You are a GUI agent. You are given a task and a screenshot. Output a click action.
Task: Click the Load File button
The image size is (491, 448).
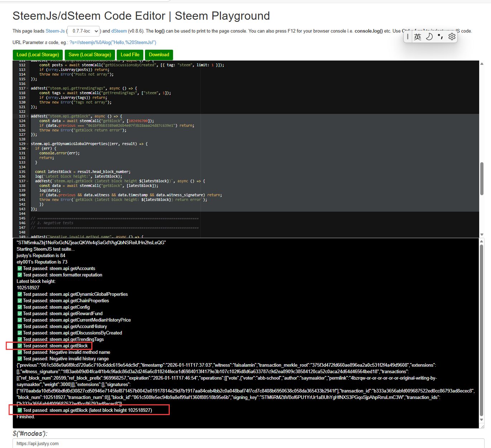point(130,55)
